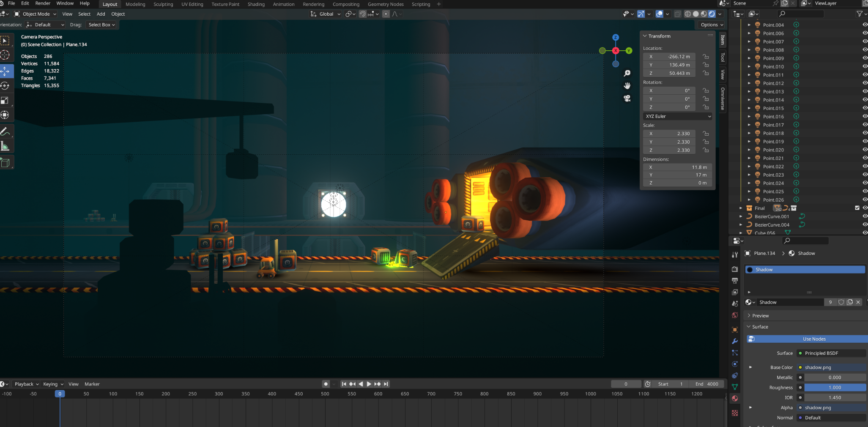Hide Point.010 in the outliner
Image resolution: width=868 pixels, height=427 pixels.
coord(865,66)
